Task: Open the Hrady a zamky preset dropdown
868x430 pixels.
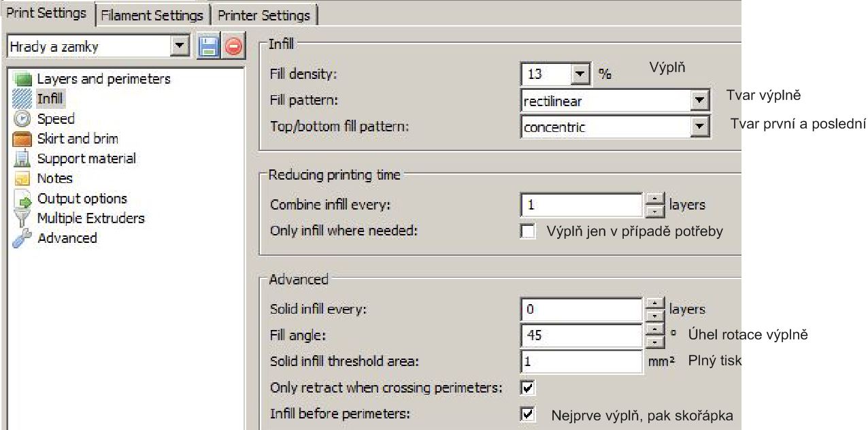Action: pyautogui.click(x=180, y=47)
